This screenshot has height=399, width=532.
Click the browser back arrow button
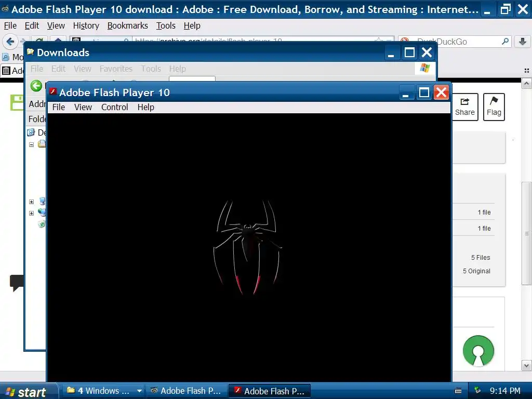click(x=10, y=42)
